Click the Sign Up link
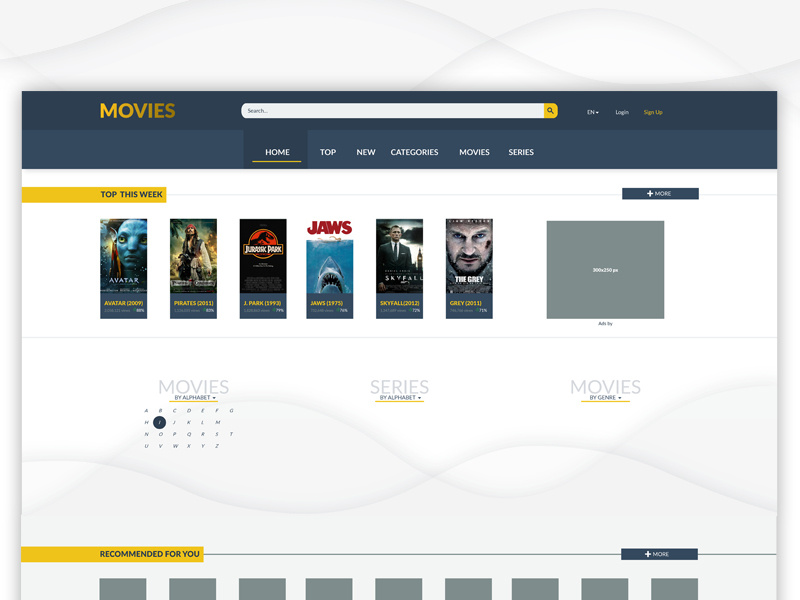The height and width of the screenshot is (600, 800). pos(653,112)
